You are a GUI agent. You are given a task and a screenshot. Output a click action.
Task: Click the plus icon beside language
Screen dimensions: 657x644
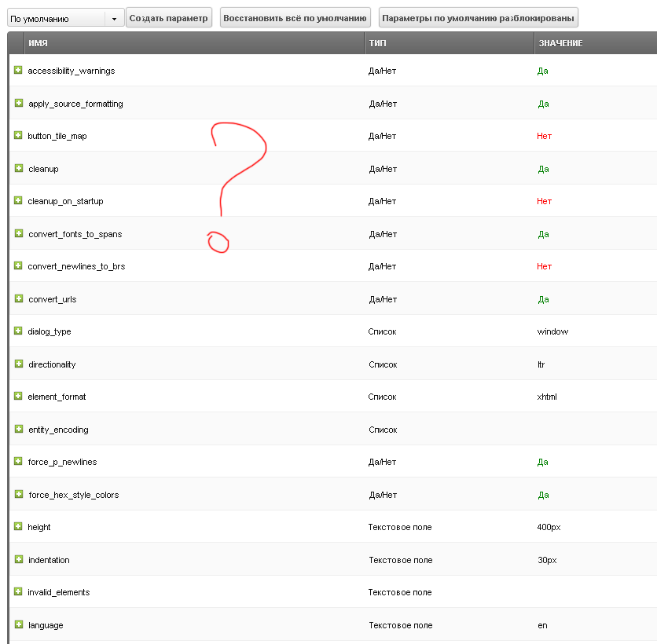pyautogui.click(x=19, y=624)
